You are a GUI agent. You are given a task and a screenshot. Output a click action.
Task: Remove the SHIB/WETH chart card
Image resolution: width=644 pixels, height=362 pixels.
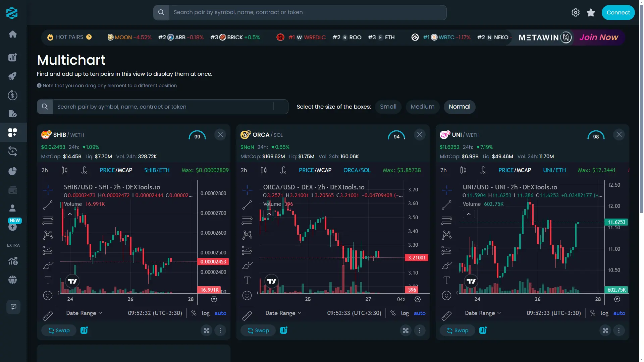(x=220, y=134)
